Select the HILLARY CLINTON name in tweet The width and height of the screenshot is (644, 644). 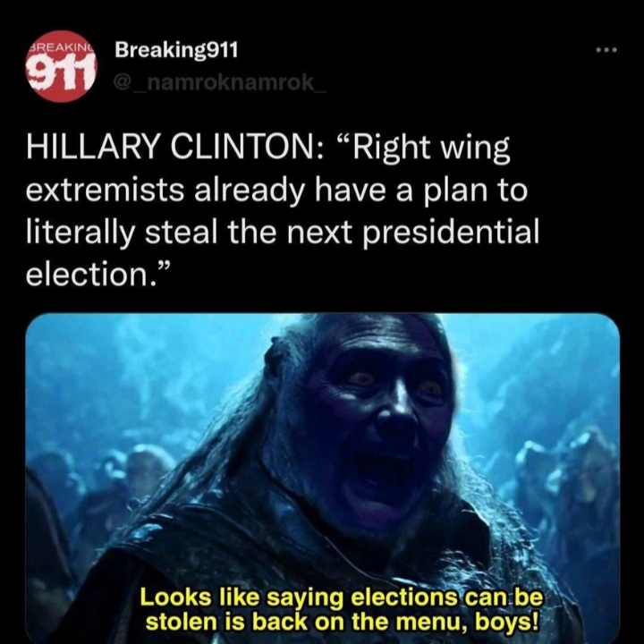[x=170, y=148]
